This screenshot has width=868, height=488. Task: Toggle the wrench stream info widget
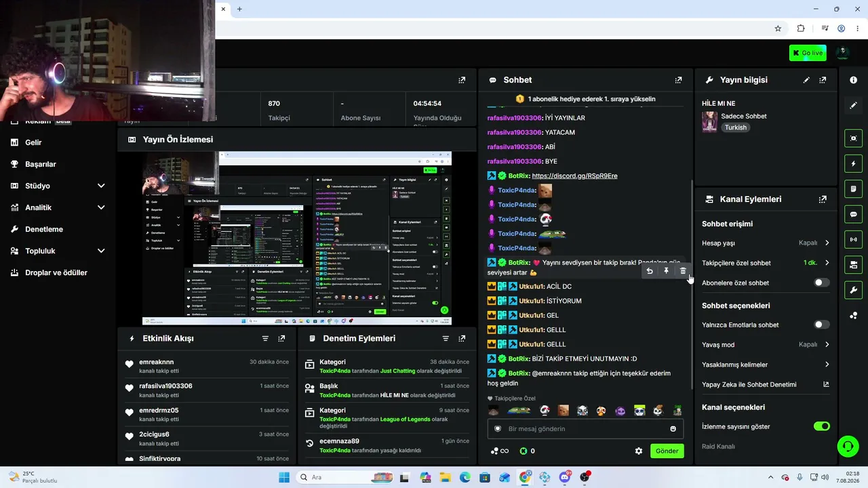click(x=853, y=290)
